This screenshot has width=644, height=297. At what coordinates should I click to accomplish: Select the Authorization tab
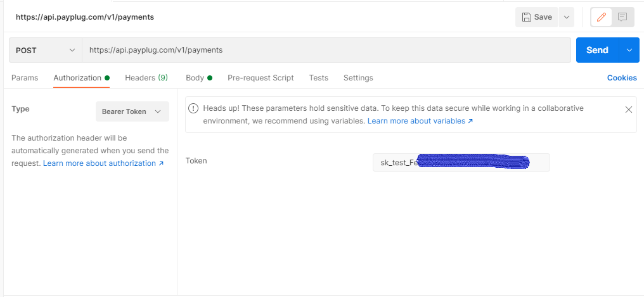[x=81, y=77]
